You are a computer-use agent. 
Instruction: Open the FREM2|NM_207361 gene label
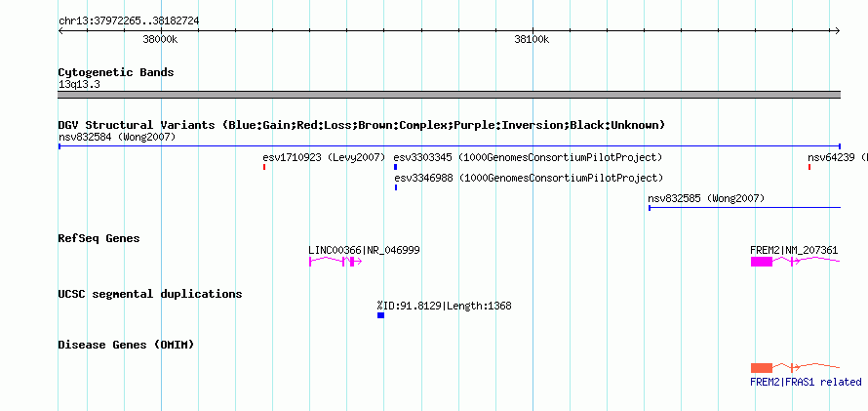point(794,250)
